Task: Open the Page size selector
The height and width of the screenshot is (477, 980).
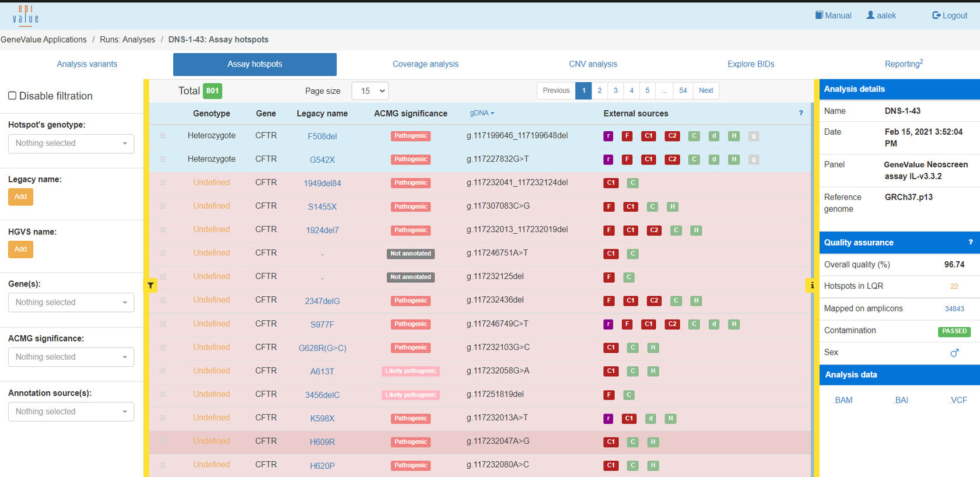Action: 370,91
